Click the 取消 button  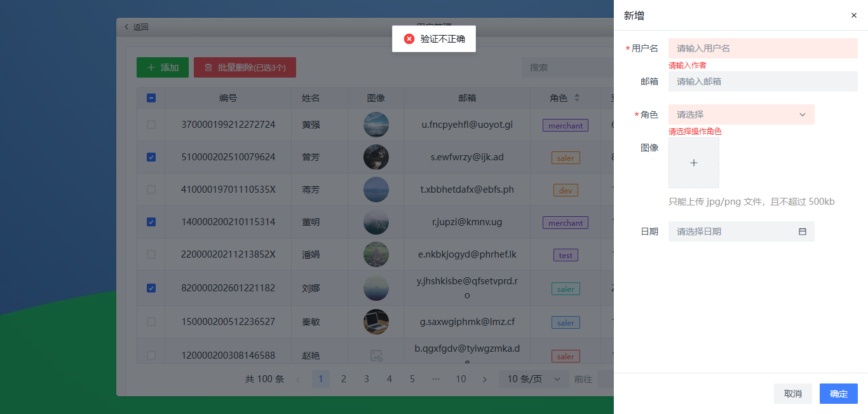tap(793, 394)
